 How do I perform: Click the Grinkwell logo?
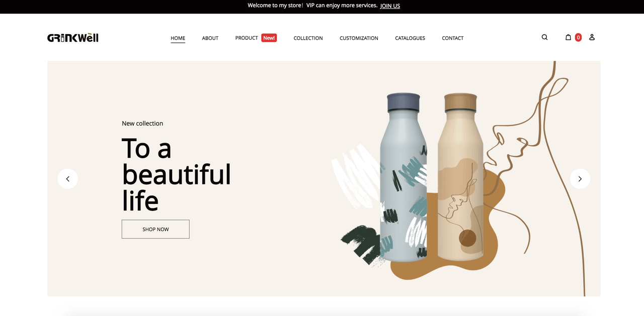coord(73,38)
